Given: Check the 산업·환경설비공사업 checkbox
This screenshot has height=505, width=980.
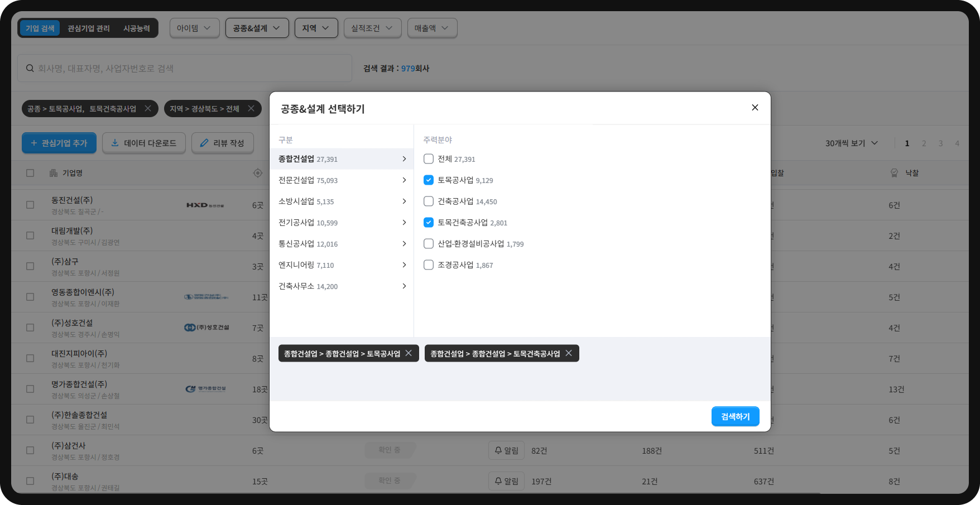Looking at the screenshot, I should 429,244.
